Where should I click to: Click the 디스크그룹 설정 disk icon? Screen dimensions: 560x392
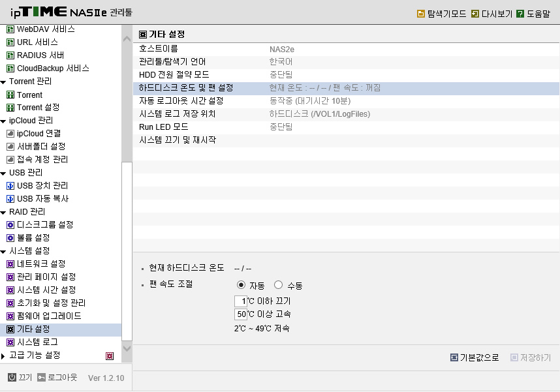tap(10, 225)
